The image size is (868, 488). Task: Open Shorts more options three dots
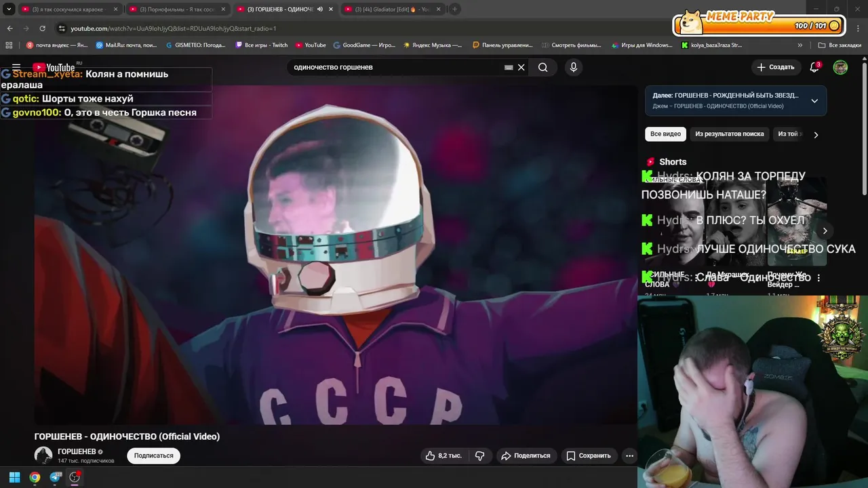818,278
